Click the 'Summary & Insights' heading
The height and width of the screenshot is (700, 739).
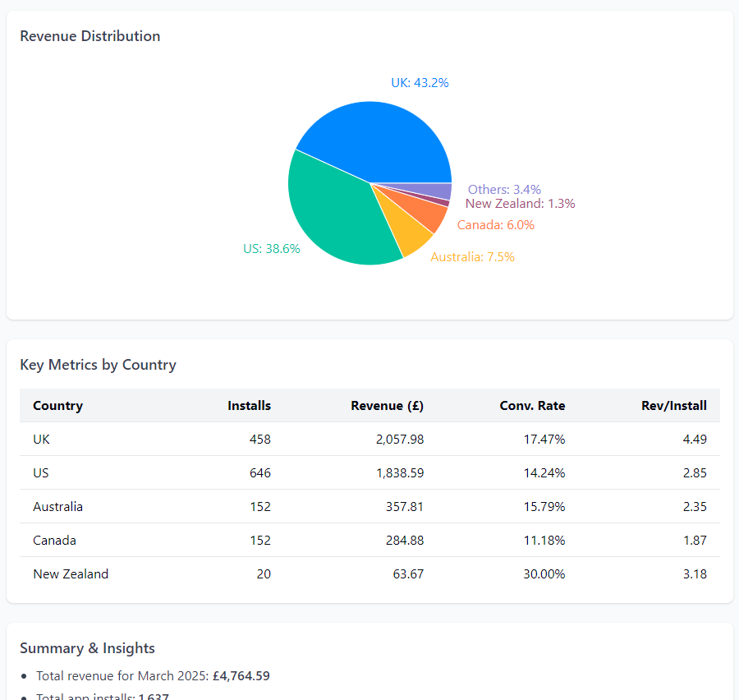pos(87,648)
